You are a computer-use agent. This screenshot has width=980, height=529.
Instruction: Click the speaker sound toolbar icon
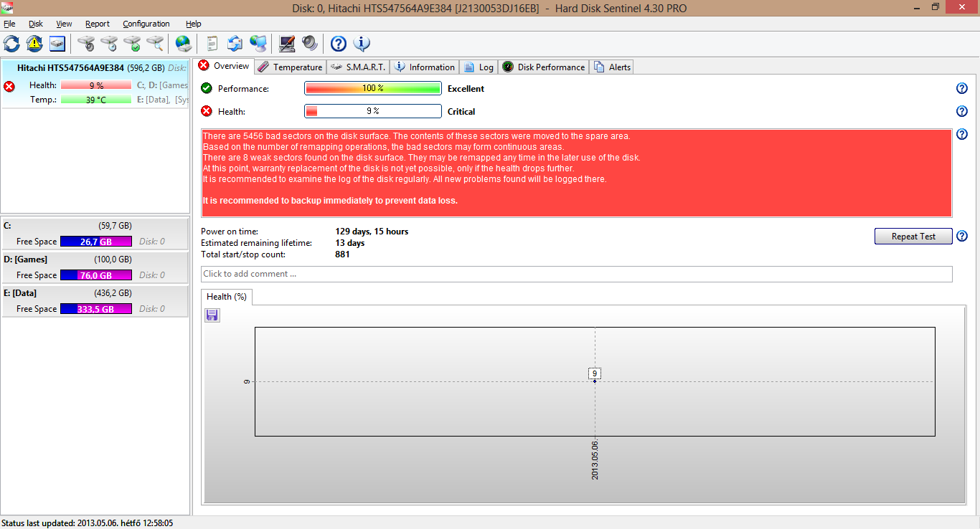[310, 44]
